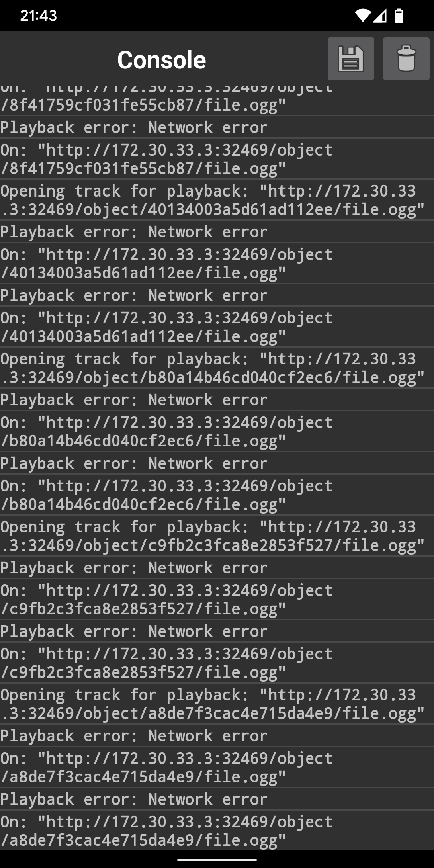Viewport: 434px width, 868px height.
Task: Save the console log with floppy icon
Action: pyautogui.click(x=350, y=59)
